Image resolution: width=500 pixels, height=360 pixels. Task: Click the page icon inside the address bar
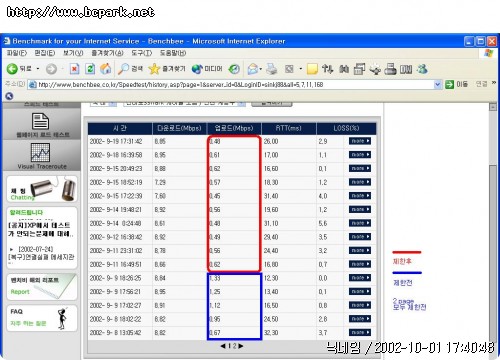[x=32, y=84]
